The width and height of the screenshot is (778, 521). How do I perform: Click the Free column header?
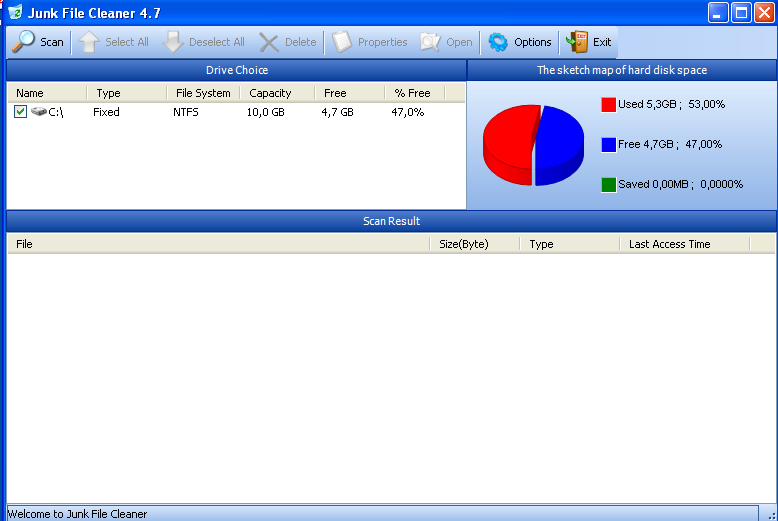[x=350, y=93]
